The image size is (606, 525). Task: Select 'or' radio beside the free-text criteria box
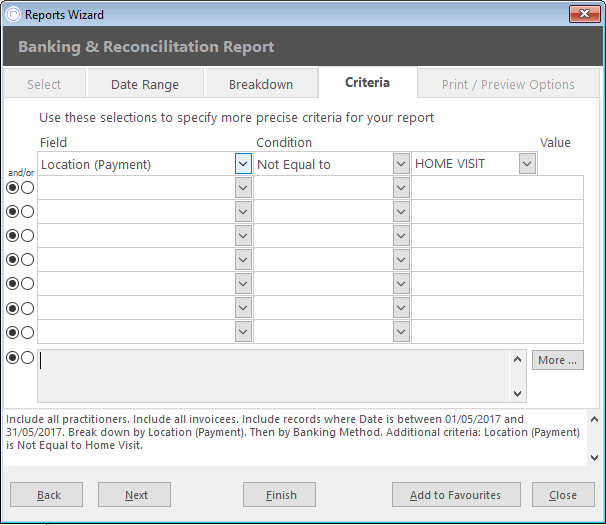point(27,358)
